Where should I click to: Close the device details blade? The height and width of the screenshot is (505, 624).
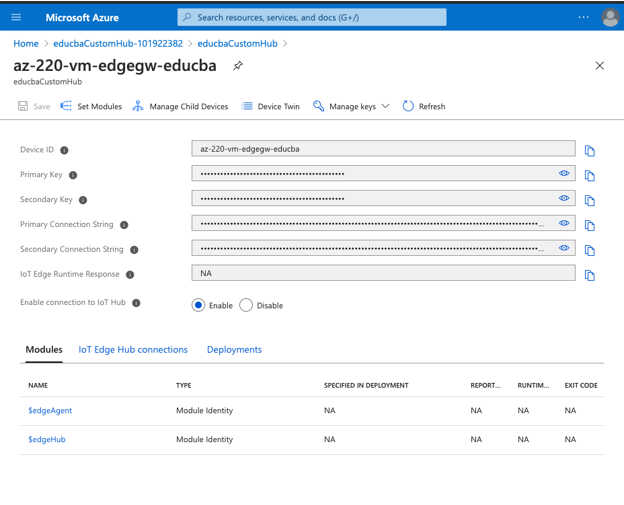coord(599,66)
